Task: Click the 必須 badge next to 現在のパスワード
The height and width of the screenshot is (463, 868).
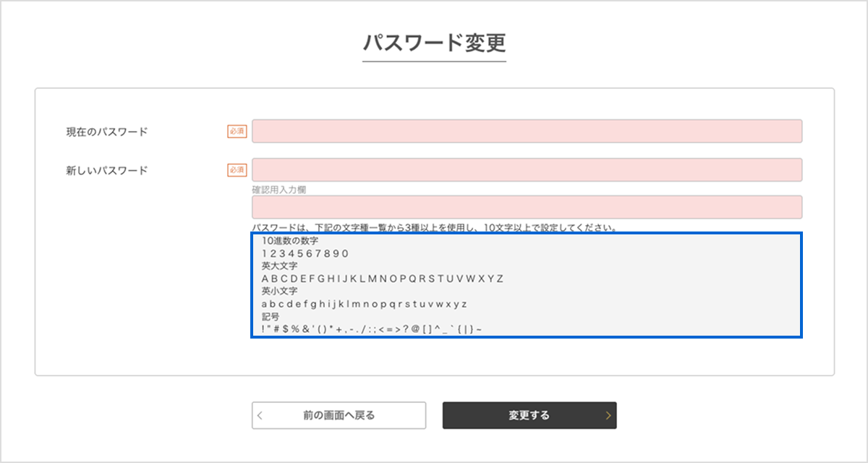Action: click(x=236, y=131)
